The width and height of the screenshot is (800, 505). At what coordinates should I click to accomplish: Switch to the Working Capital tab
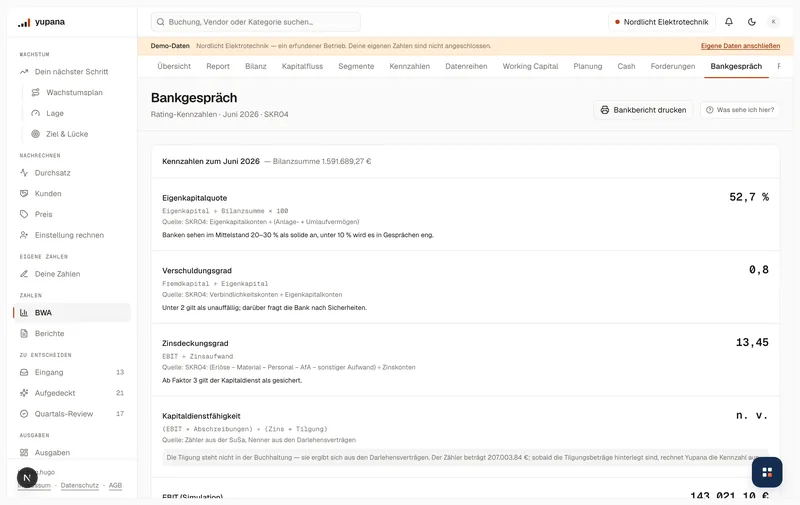tap(531, 66)
